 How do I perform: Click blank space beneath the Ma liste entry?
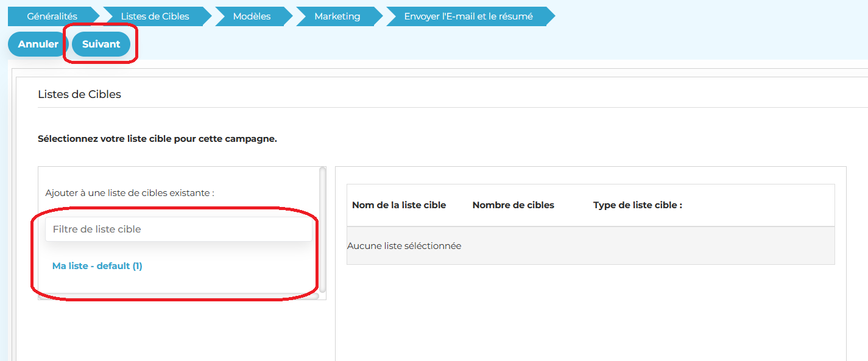point(177,283)
